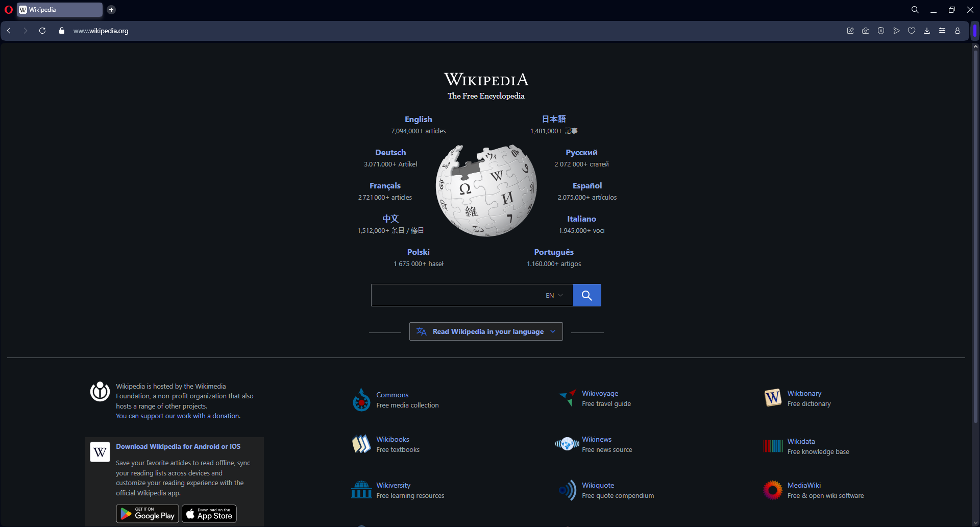Open the Opera main menu icon
Viewport: 980px width, 527px height.
pos(9,10)
